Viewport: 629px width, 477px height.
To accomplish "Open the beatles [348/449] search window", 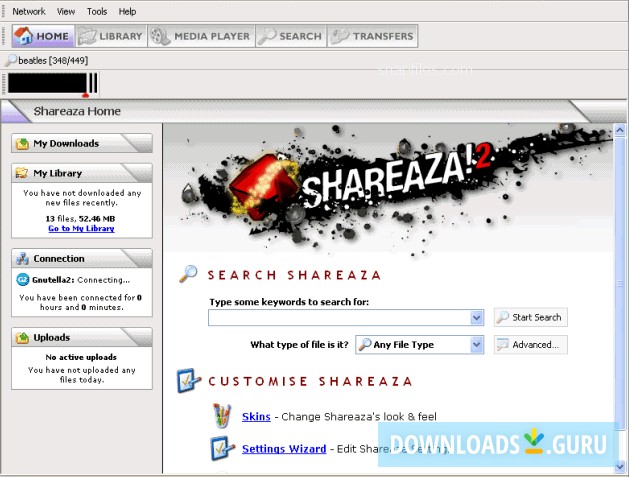I will coord(47,61).
